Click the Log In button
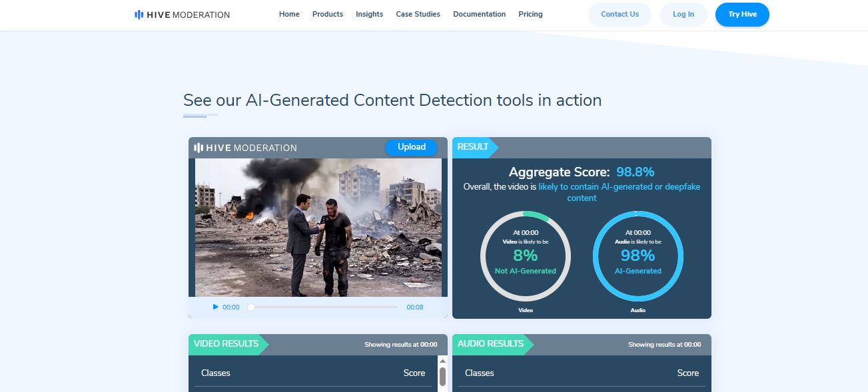868x392 pixels. pos(683,14)
